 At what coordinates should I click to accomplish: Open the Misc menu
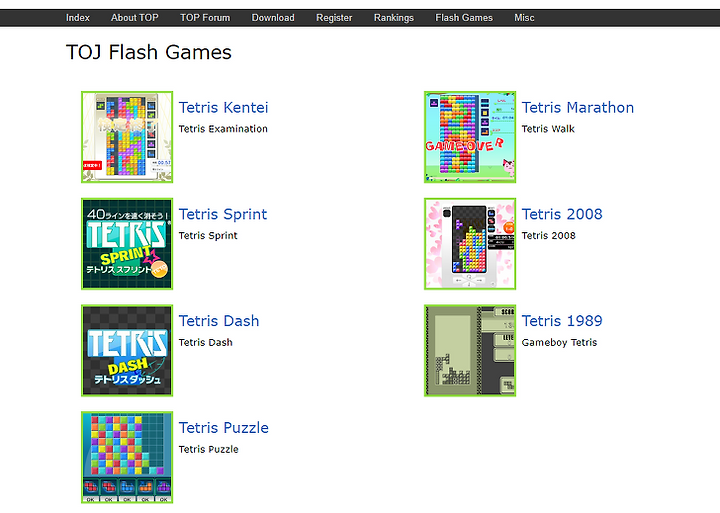tap(524, 18)
